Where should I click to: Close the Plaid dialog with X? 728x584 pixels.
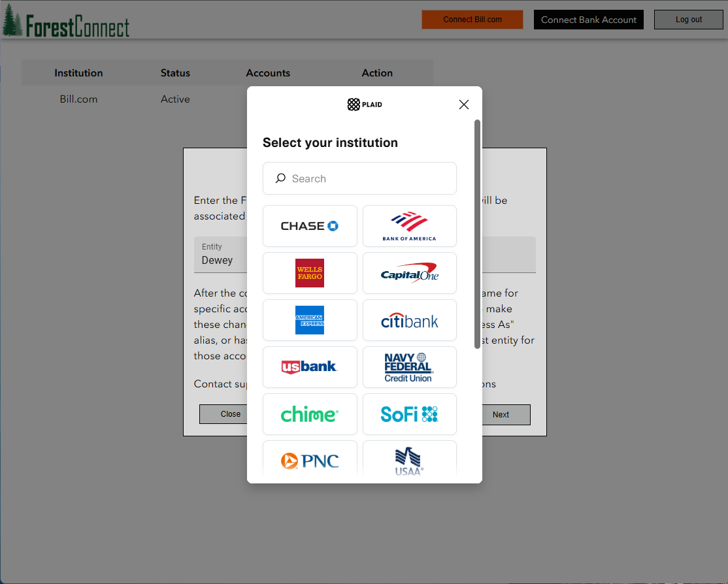[x=464, y=105]
